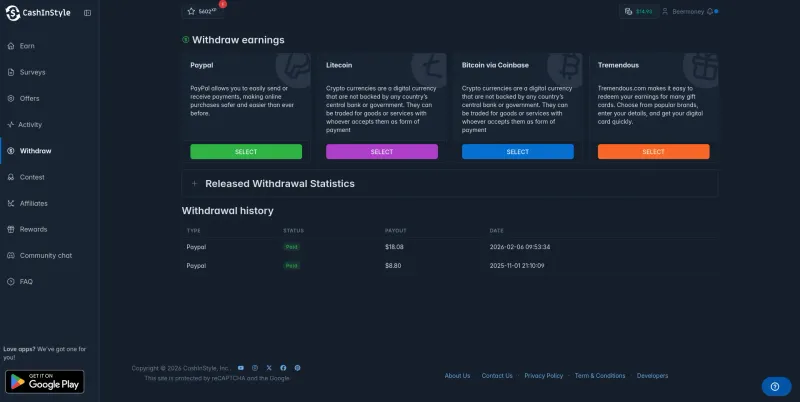Click the $18.08 payout value
Screen dimensions: 800x402
click(394, 247)
